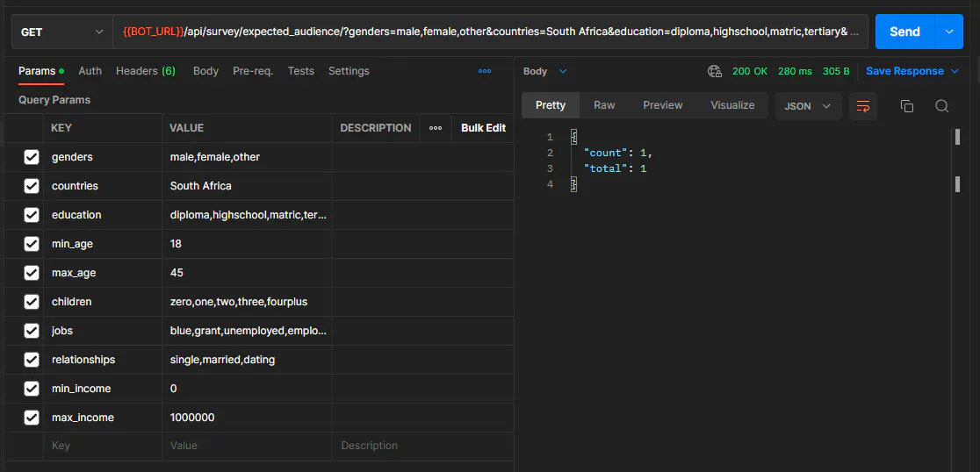Click the empty Key field in last row
The height and width of the screenshot is (472, 980).
[x=101, y=446]
